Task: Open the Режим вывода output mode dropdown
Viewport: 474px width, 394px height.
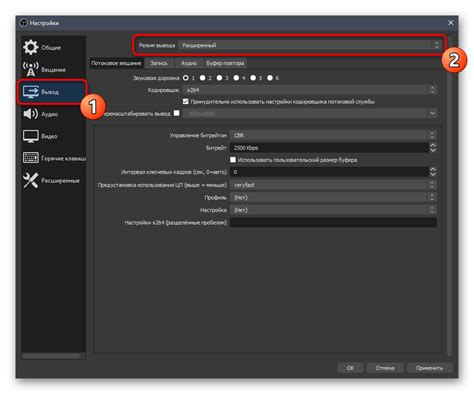Action: (x=310, y=45)
